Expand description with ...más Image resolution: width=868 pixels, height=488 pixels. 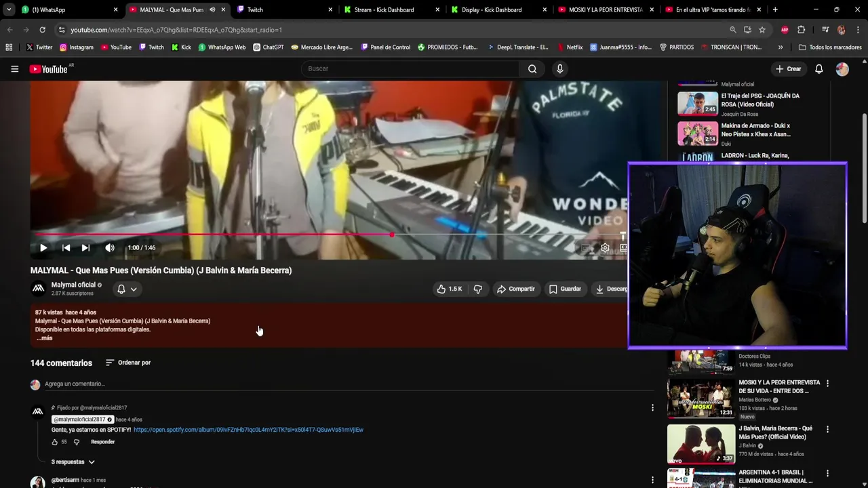[x=44, y=338]
